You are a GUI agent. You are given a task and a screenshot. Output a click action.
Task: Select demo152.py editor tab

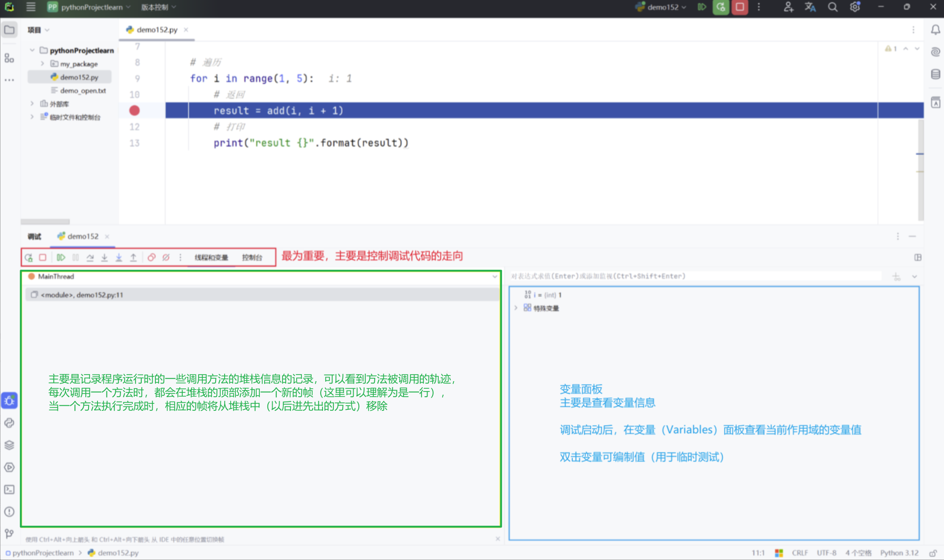click(157, 30)
